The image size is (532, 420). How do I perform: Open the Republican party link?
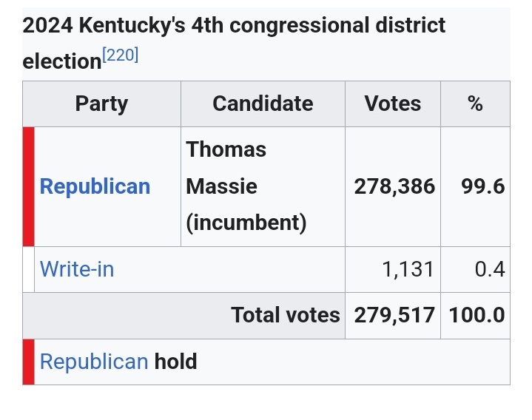(x=95, y=186)
